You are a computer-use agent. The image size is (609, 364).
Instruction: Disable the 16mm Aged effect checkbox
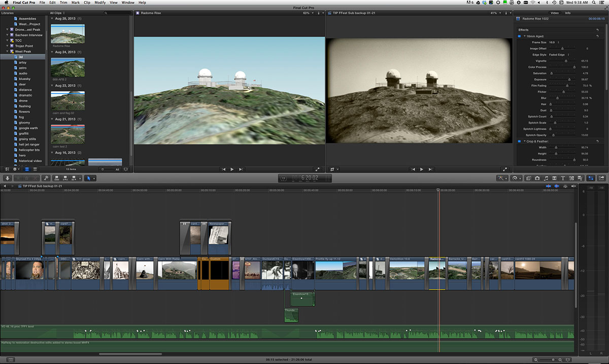pyautogui.click(x=519, y=37)
